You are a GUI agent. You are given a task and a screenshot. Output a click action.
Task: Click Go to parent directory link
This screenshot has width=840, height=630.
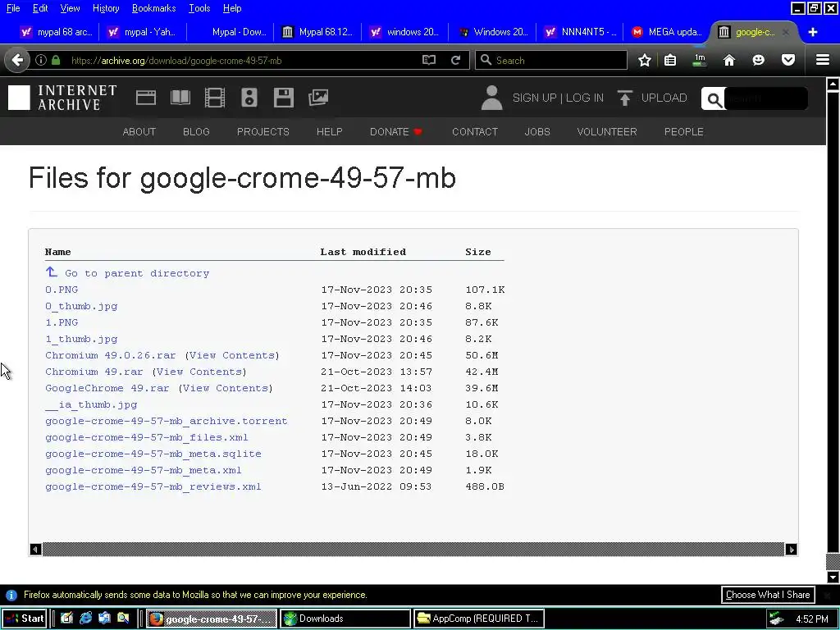(x=137, y=272)
